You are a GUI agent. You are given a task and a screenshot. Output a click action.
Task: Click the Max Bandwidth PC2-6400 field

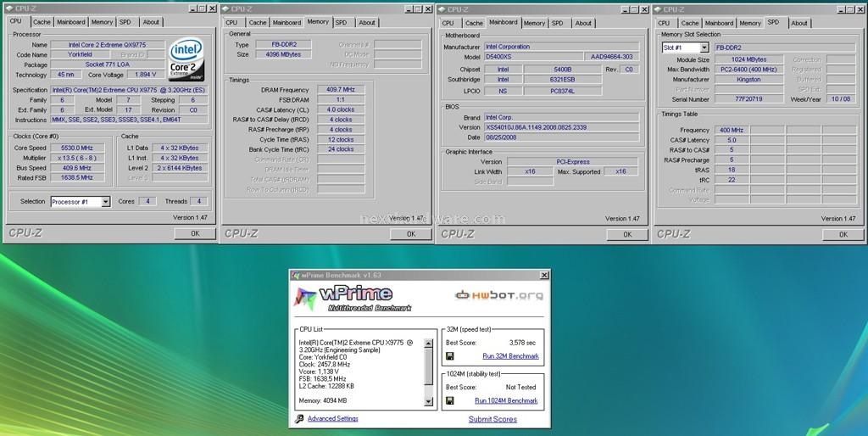(x=748, y=70)
